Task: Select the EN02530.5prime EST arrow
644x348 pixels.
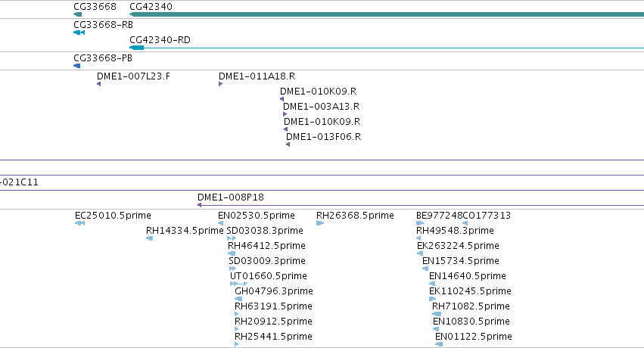Action: pyautogui.click(x=220, y=223)
